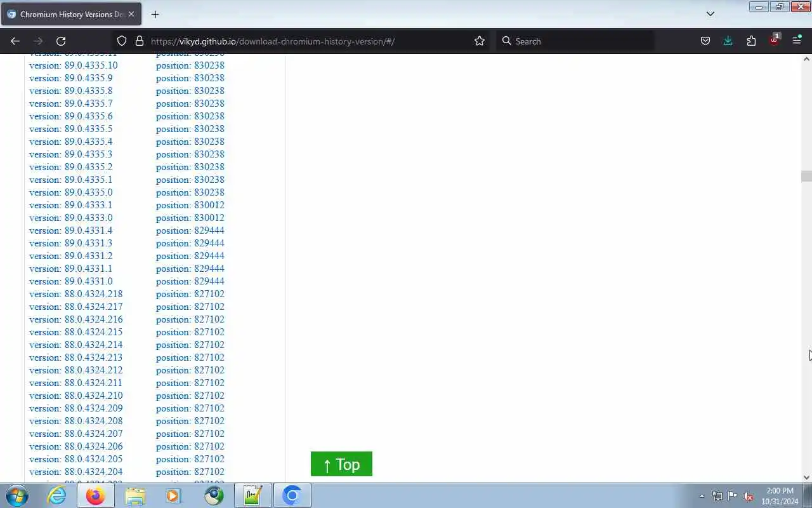Open version 89.0.4331.4 link

click(x=71, y=231)
